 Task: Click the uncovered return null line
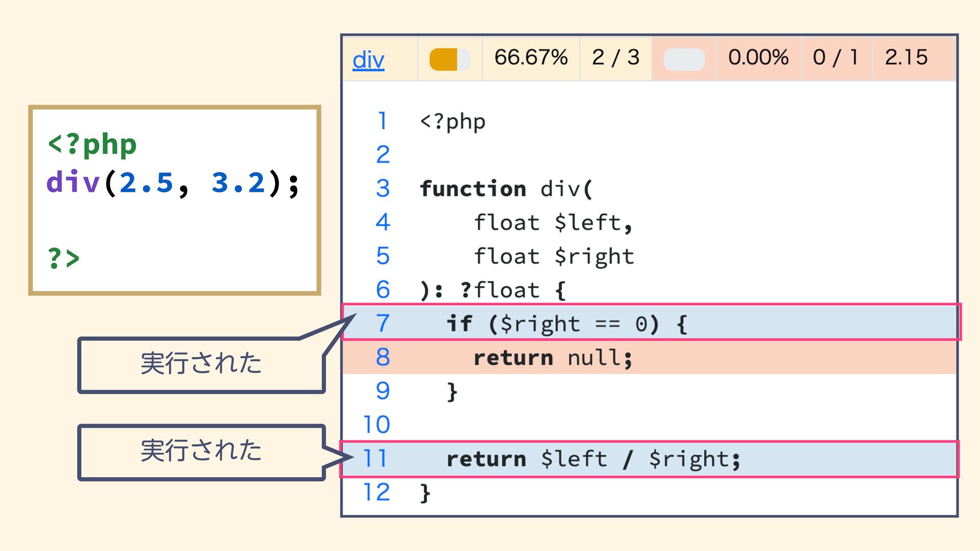click(x=553, y=357)
